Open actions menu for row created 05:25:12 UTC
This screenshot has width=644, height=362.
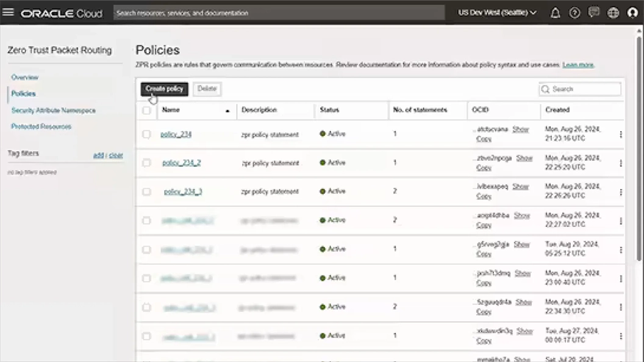621,249
